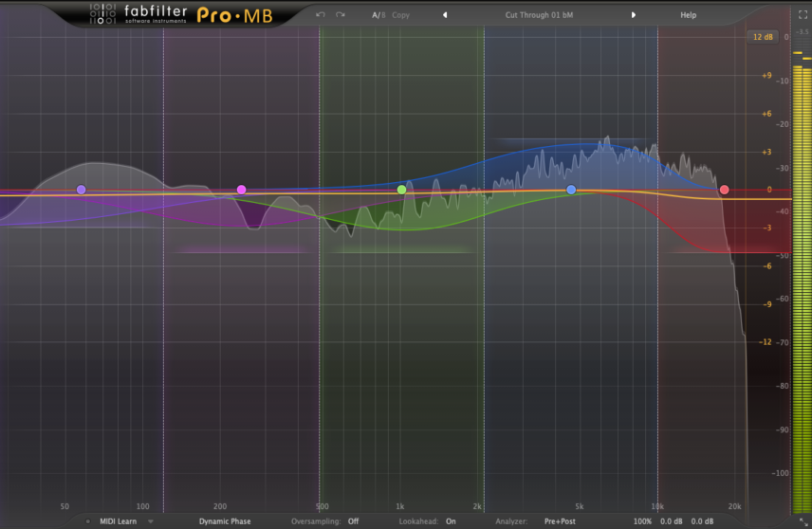812x529 pixels.
Task: Select the purple low band dot
Action: (81, 190)
